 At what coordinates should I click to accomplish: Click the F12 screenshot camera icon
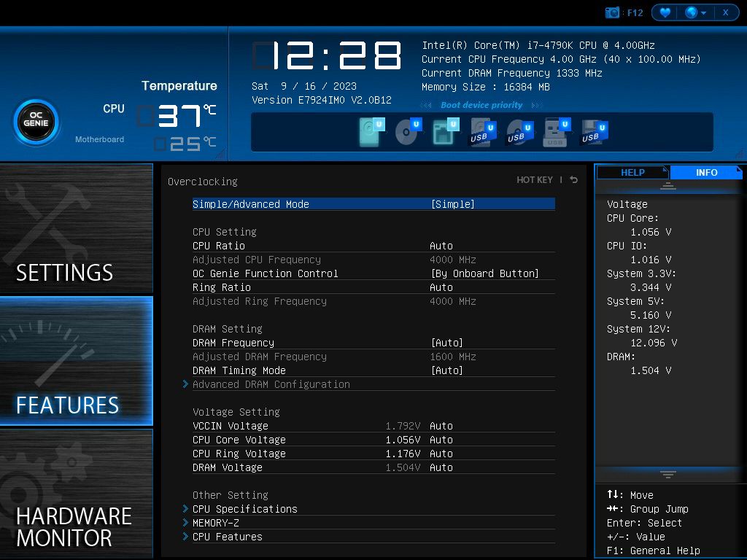(x=612, y=13)
